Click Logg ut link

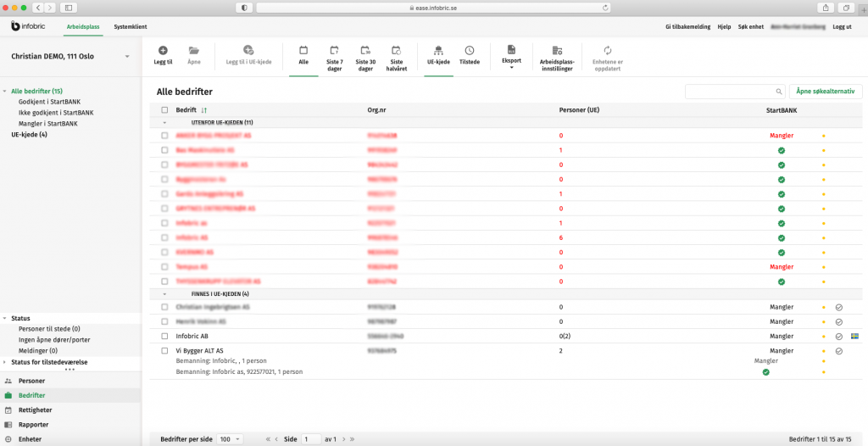[842, 26]
